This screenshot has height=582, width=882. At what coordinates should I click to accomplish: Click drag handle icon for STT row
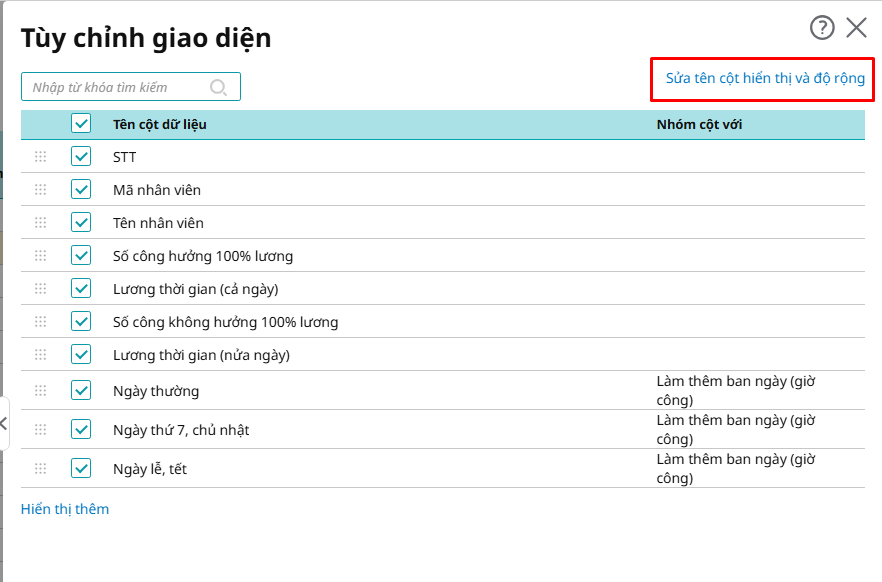click(41, 157)
